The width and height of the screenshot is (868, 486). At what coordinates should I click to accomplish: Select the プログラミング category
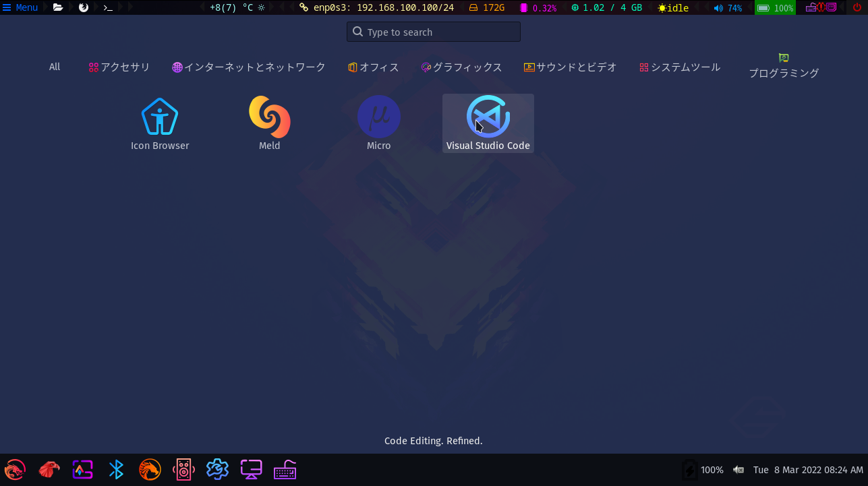coord(784,67)
